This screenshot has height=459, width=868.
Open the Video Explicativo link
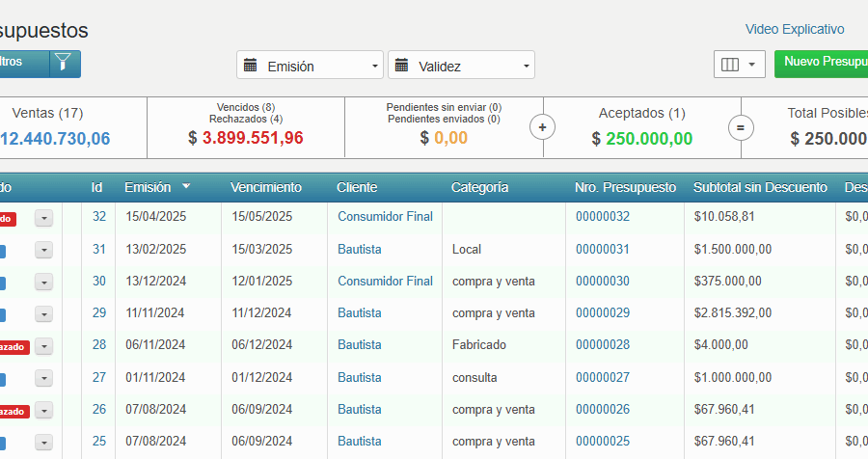pos(795,30)
